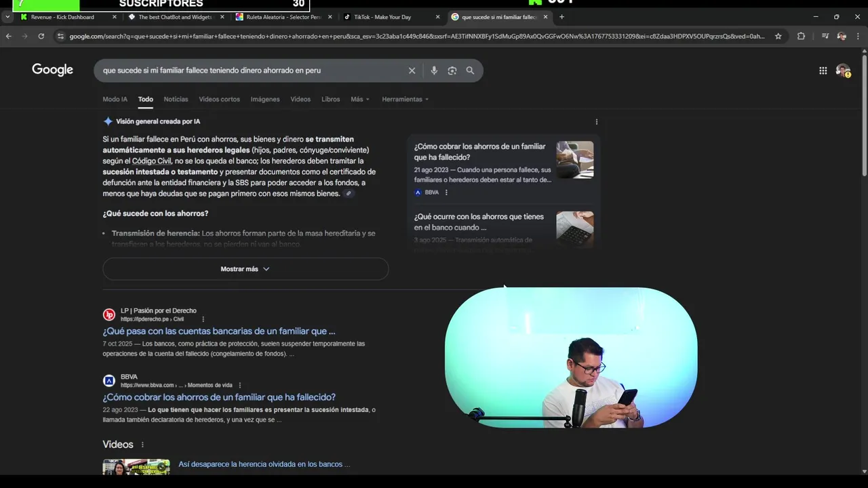This screenshot has width=868, height=488.
Task: Reload the current page
Action: pyautogui.click(x=41, y=36)
